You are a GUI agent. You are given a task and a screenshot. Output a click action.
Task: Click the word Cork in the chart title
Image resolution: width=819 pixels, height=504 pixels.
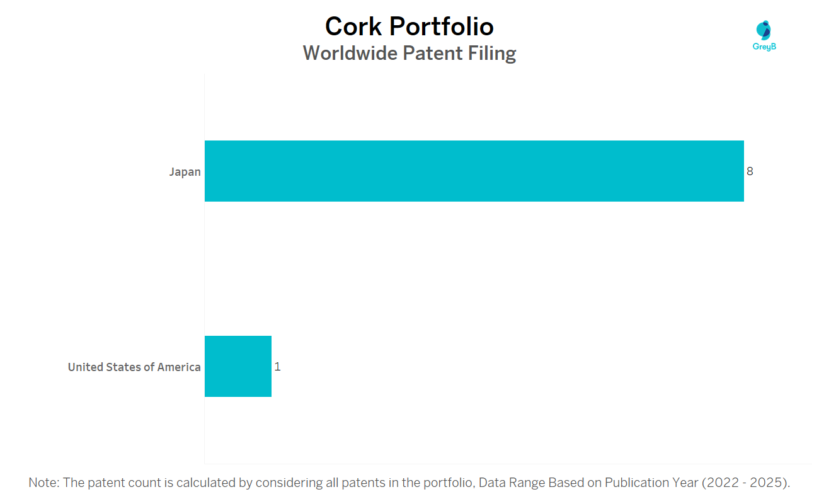click(x=353, y=26)
